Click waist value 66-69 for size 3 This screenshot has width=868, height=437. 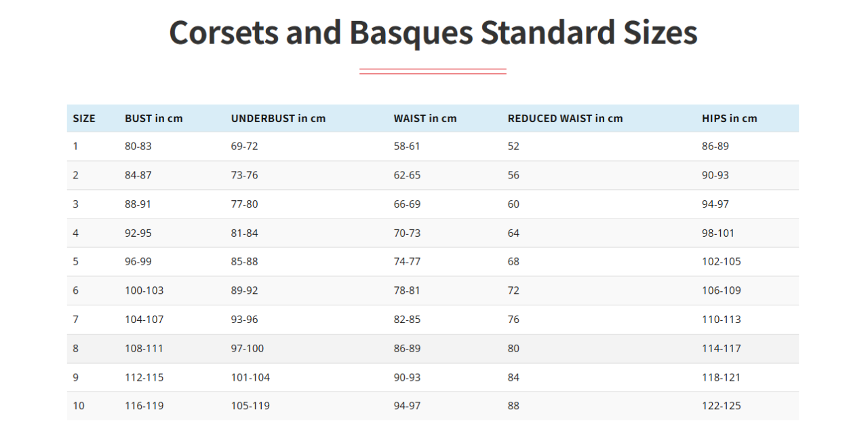(407, 204)
